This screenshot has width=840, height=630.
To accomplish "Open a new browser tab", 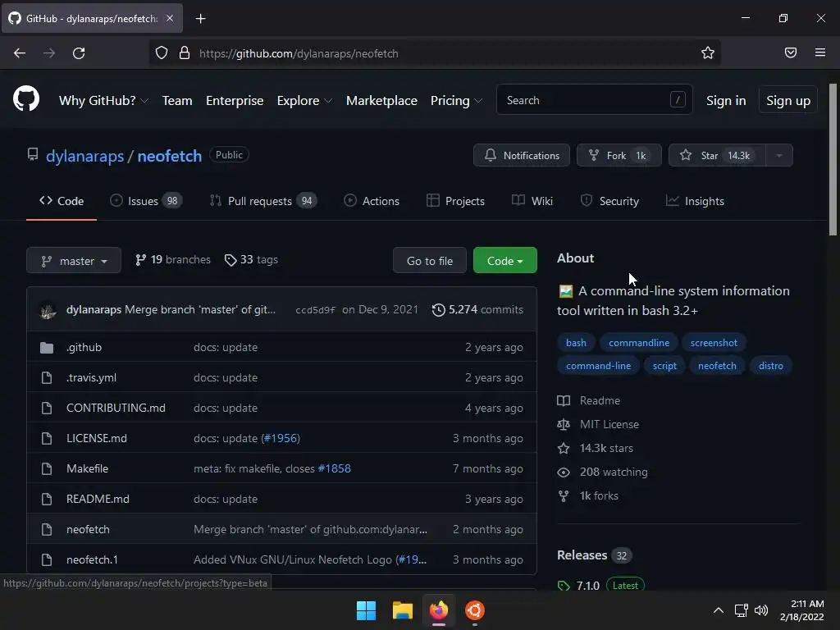I will pyautogui.click(x=200, y=19).
